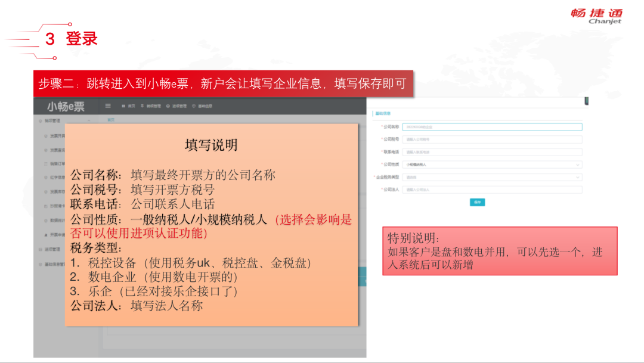Click the 基础信息 section heading
This screenshot has height=363, width=644.
383,113
